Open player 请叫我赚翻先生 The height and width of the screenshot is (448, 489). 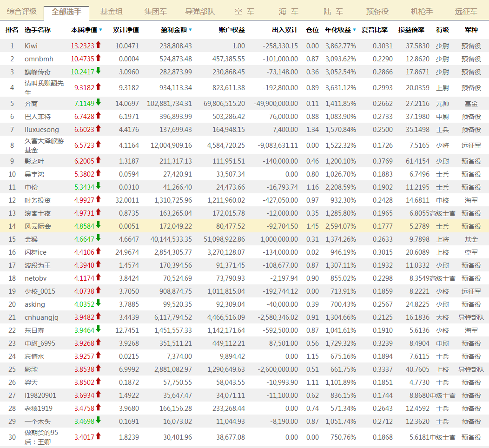44,88
